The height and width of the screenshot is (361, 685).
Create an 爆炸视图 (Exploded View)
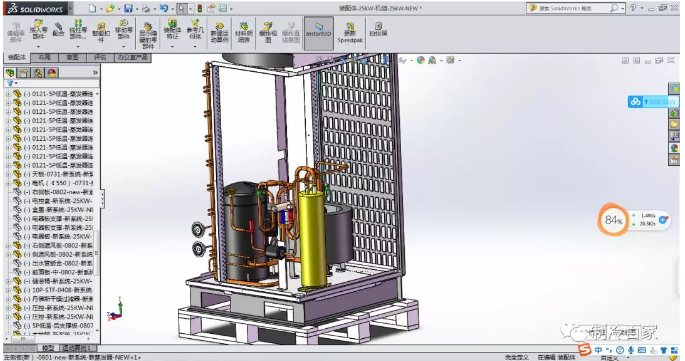pyautogui.click(x=268, y=32)
